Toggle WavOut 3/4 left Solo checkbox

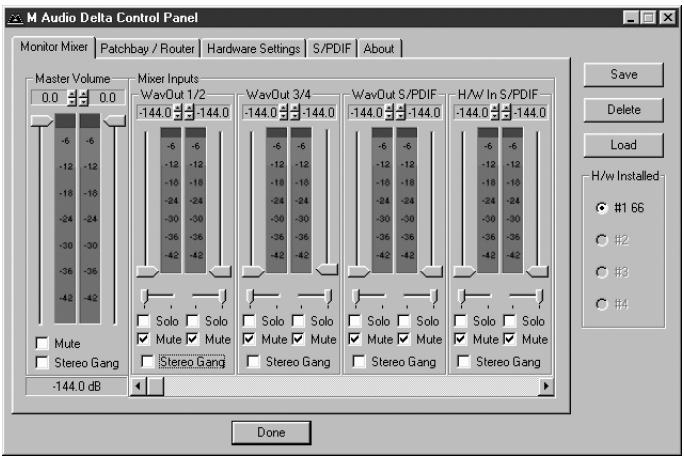[x=249, y=321]
